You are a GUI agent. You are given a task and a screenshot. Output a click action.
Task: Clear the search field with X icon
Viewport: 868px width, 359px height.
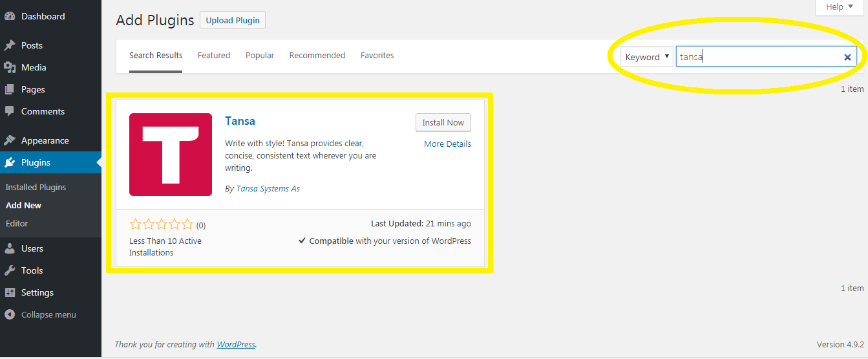(x=847, y=57)
